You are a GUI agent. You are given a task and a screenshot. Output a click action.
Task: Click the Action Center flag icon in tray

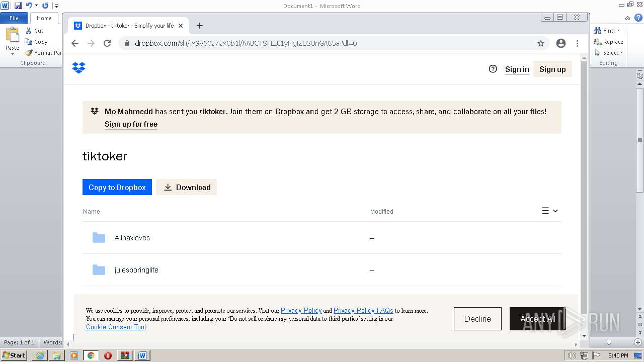point(595,355)
